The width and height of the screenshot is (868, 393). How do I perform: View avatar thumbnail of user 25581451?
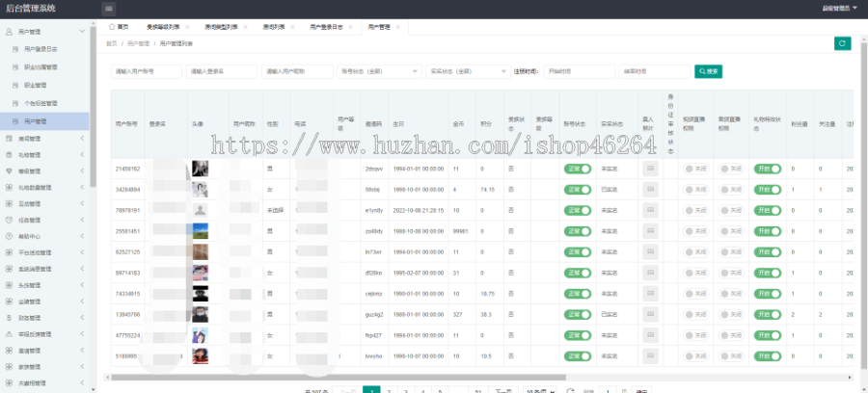coord(200,231)
